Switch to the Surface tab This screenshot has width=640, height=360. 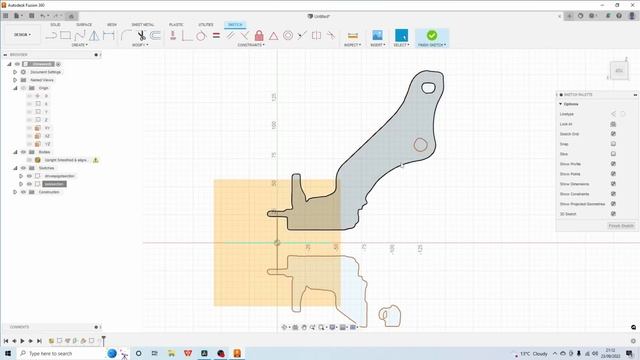pos(84,25)
